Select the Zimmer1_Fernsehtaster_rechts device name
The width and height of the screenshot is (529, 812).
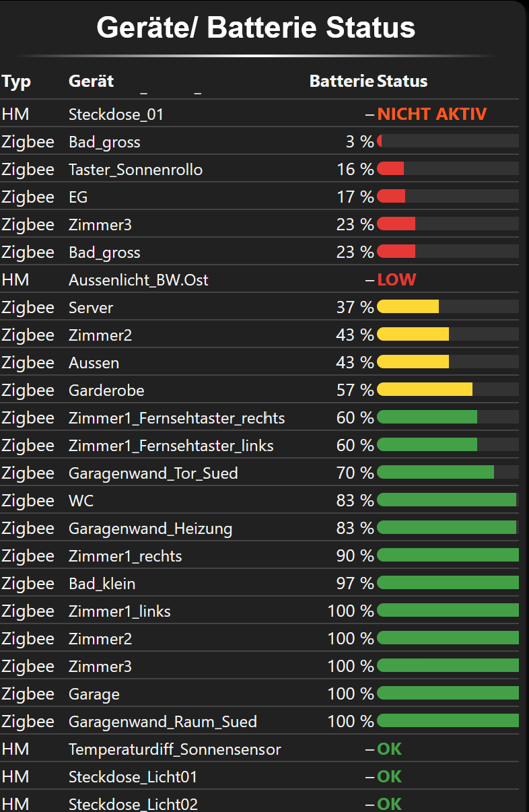click(176, 418)
